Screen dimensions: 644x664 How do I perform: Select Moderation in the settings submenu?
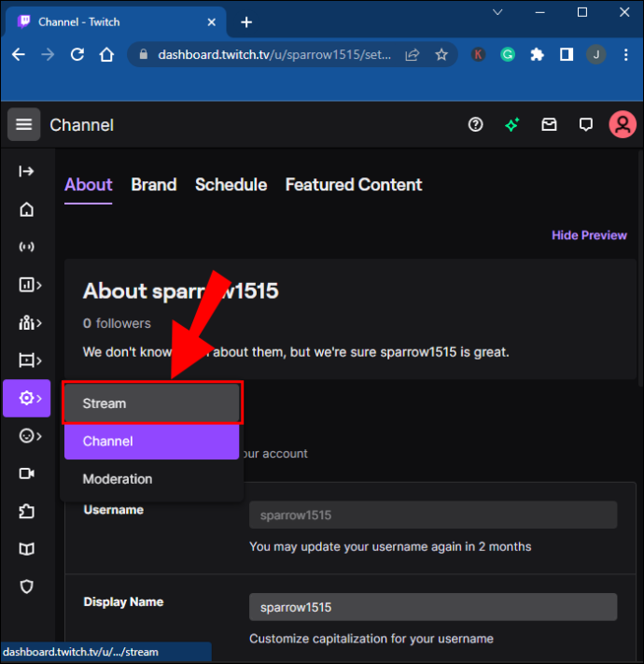[x=152, y=479]
